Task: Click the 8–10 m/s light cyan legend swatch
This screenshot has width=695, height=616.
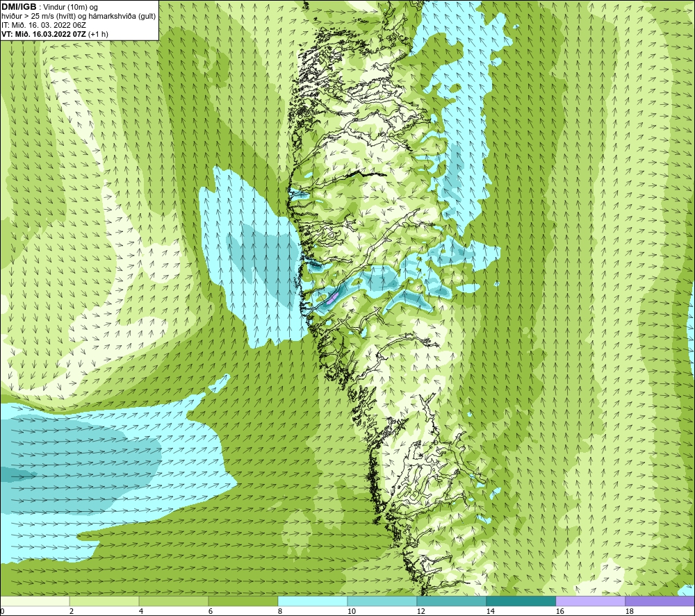Action: (313, 601)
